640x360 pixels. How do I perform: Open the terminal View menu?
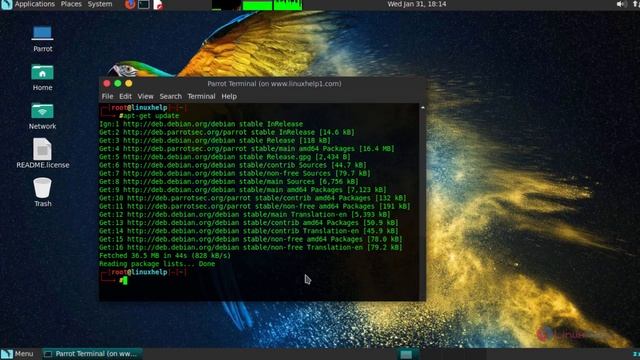145,96
